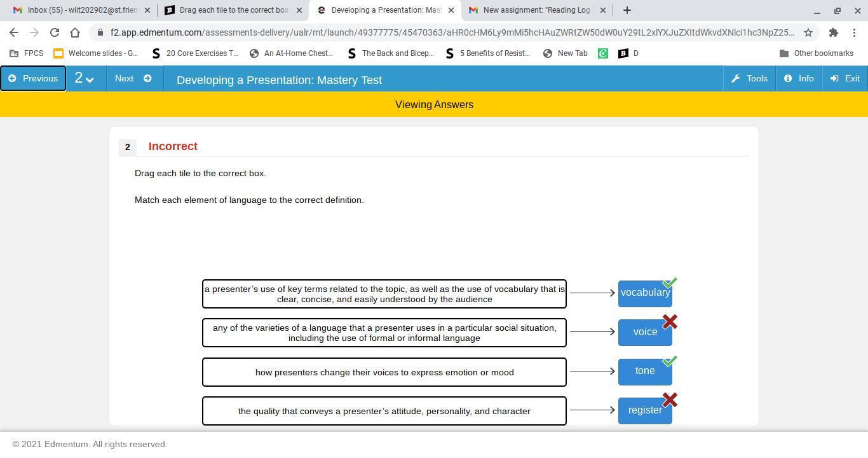Go to the Previous question
This screenshot has width=868, height=458.
[33, 78]
